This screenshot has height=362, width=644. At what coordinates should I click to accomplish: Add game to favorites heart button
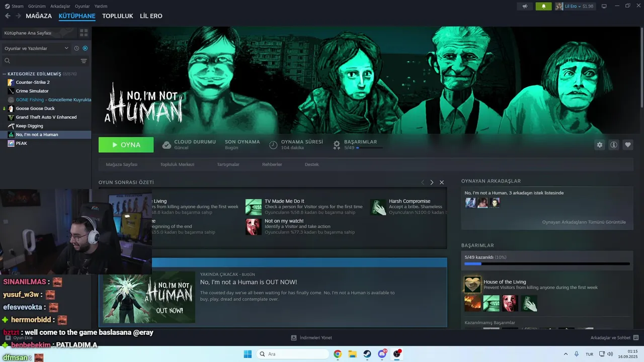point(628,145)
